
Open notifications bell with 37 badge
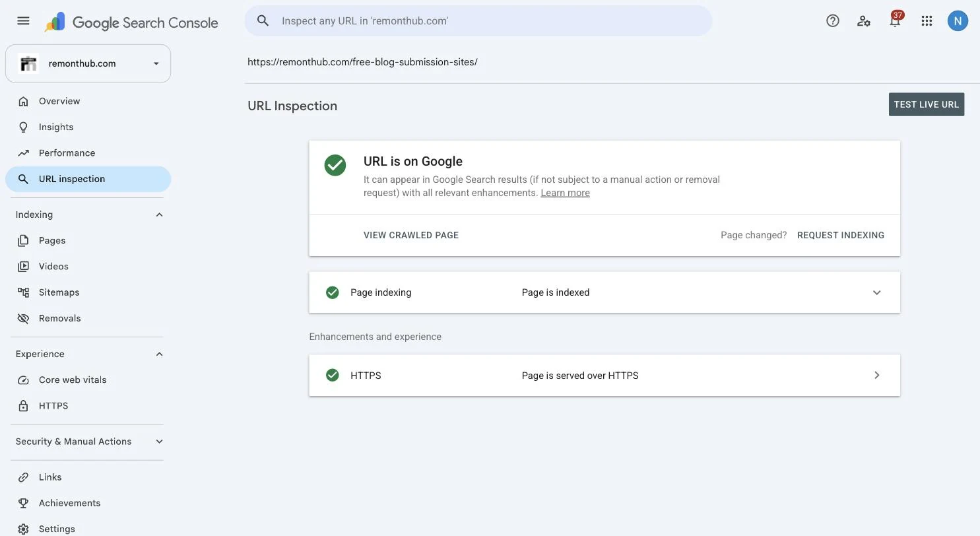pyautogui.click(x=895, y=20)
